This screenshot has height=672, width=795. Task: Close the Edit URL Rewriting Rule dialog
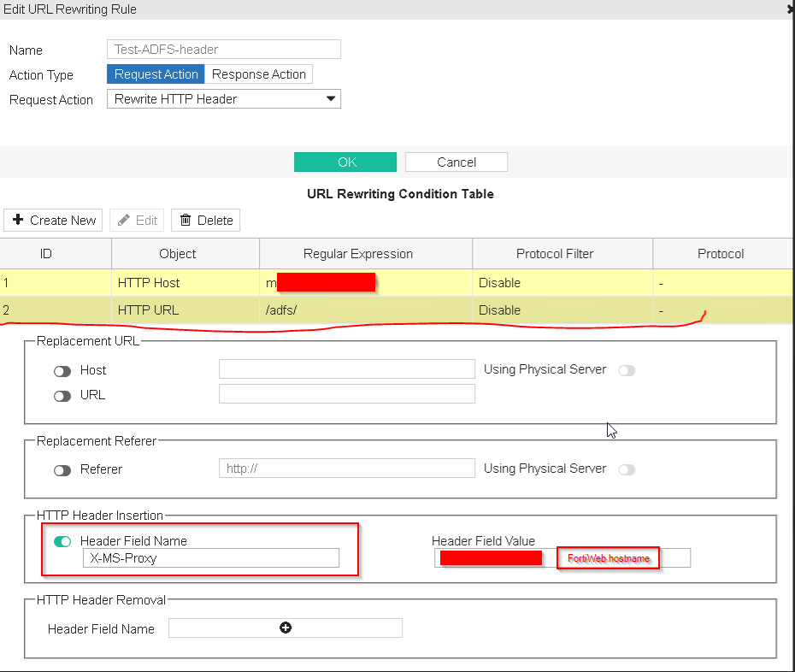click(789, 9)
